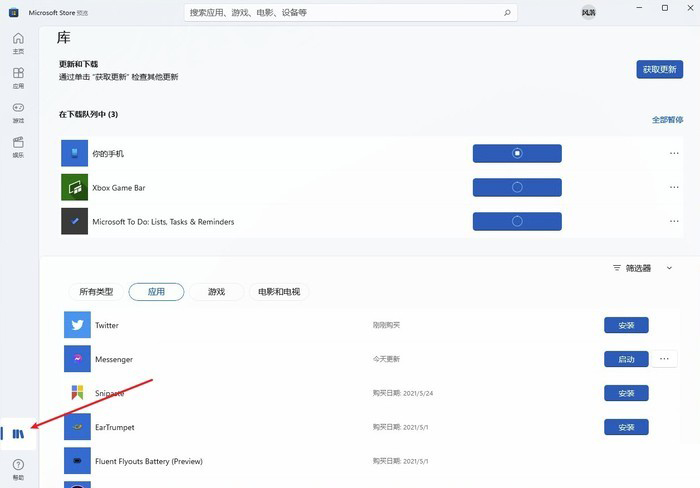700x488 pixels.
Task: Click the Twitter app name
Action: click(107, 325)
